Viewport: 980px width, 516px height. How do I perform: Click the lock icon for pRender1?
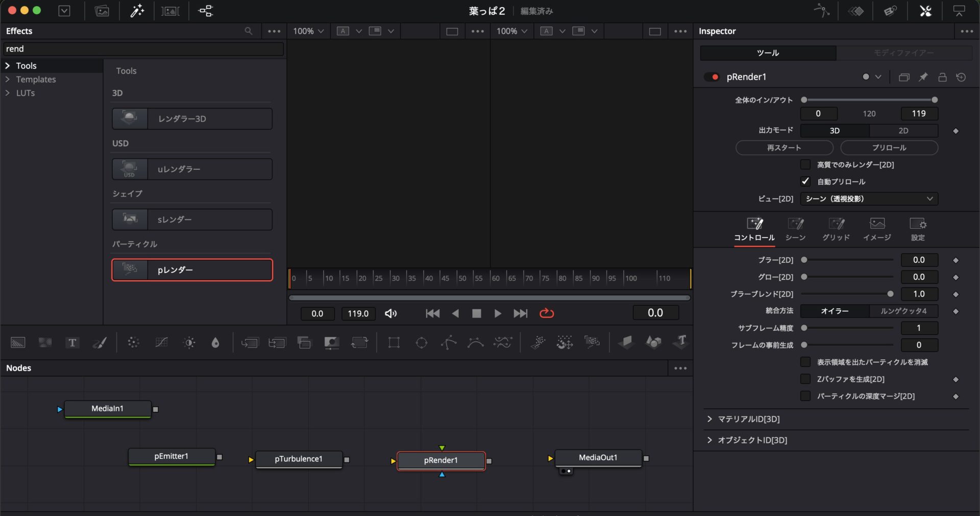(x=942, y=77)
